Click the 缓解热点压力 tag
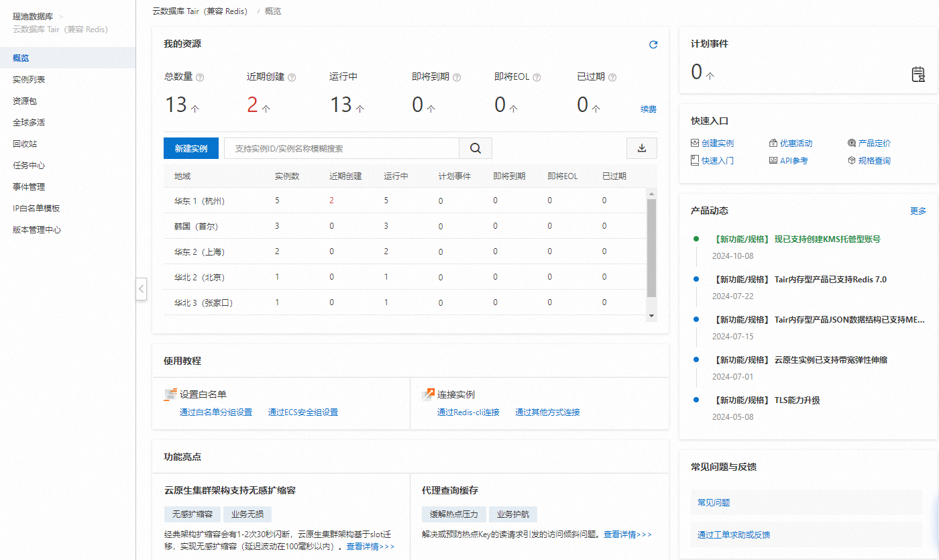The image size is (939, 560). coord(453,514)
